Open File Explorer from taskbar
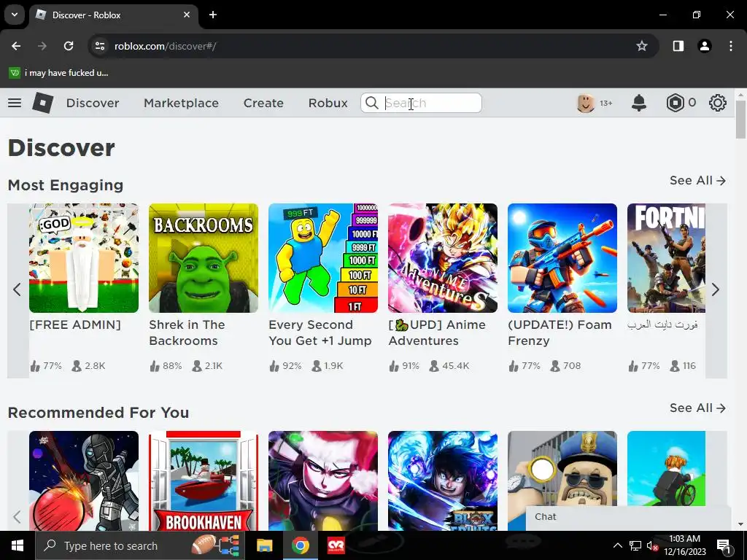Image resolution: width=747 pixels, height=560 pixels. pos(264,545)
